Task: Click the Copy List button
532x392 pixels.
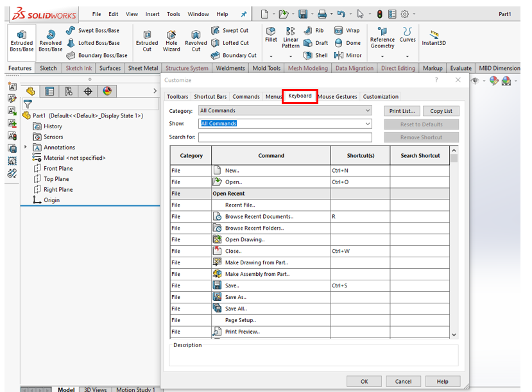Action: pyautogui.click(x=441, y=110)
